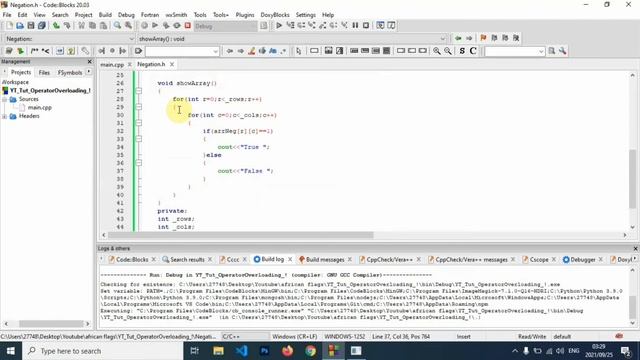The width and height of the screenshot is (640, 360).
Task: Collapse the code fold at line 33
Action: pyautogui.click(x=139, y=139)
